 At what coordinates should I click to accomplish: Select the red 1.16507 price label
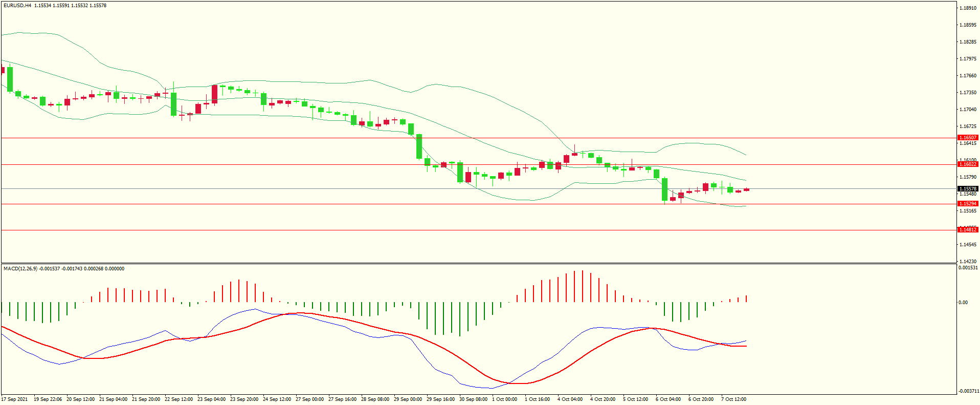967,138
